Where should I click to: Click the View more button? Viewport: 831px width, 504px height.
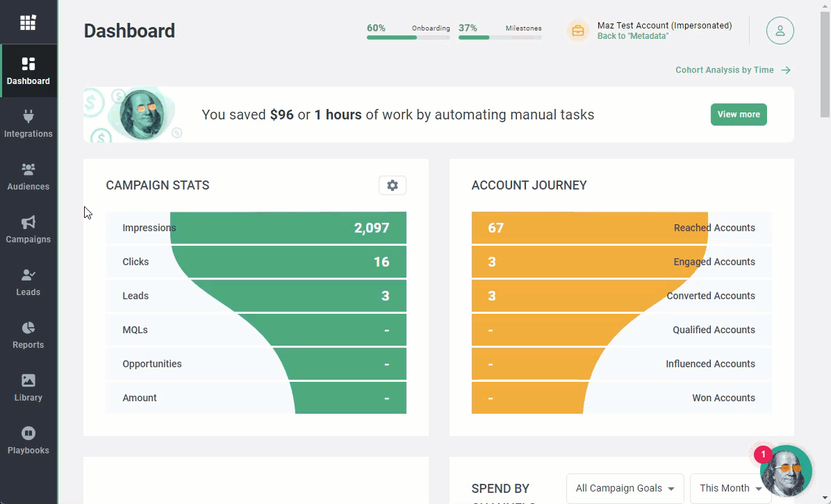click(738, 115)
